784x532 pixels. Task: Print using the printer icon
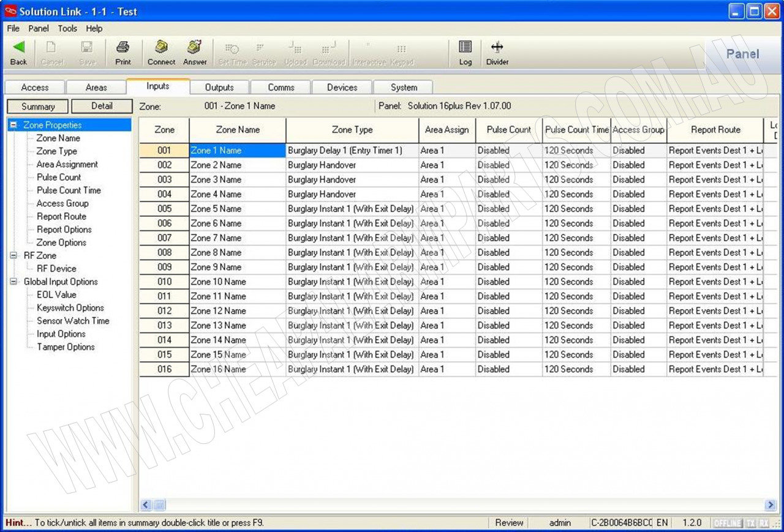coord(123,53)
